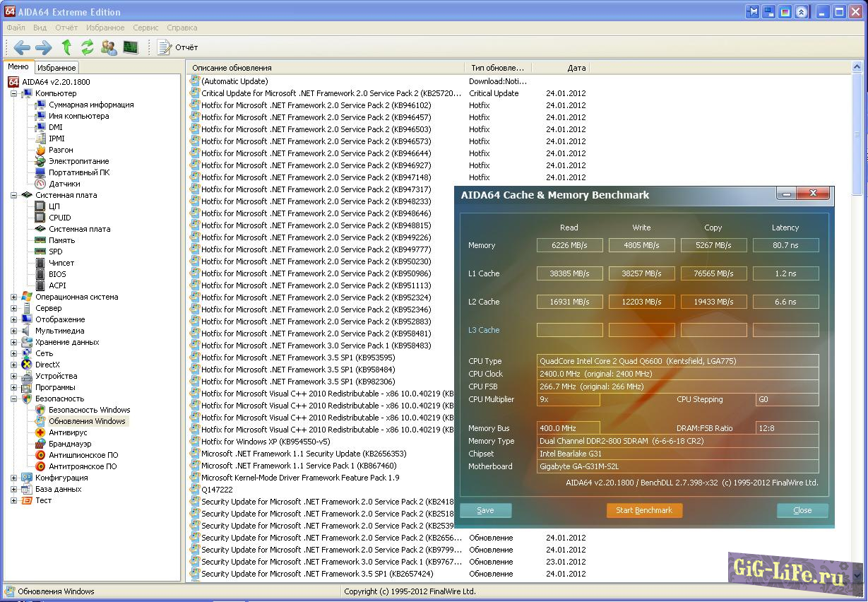
Task: Expand the Операционная система node
Action: pos(13,297)
